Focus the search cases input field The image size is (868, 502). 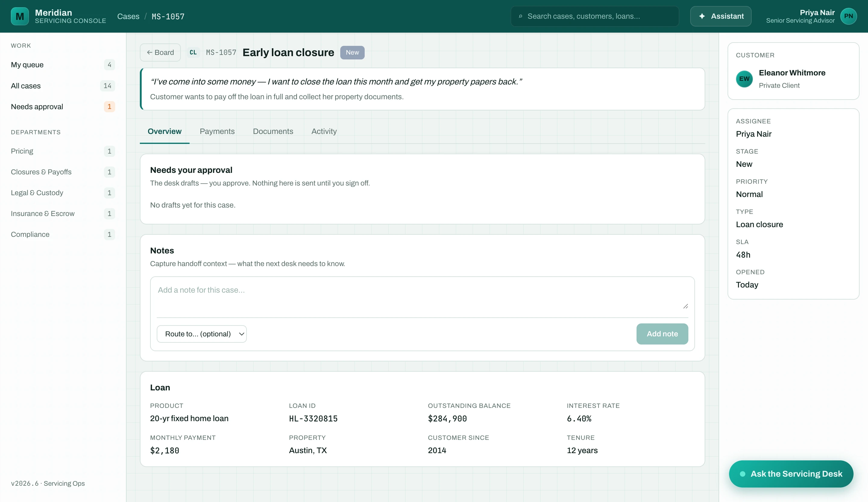pos(595,16)
